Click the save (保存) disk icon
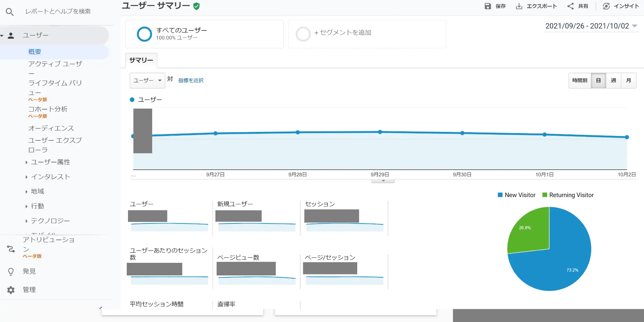This screenshot has height=322, width=644. point(488,6)
